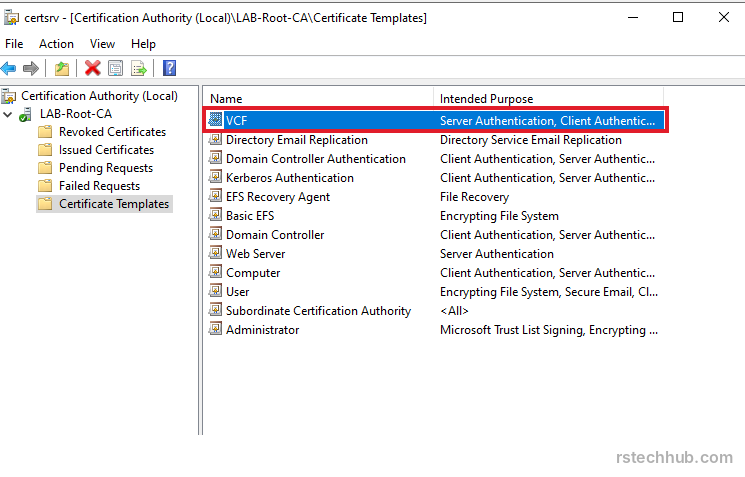This screenshot has height=477, width=745.
Task: Click the Revoked Certificates folder icon
Action: 45,132
